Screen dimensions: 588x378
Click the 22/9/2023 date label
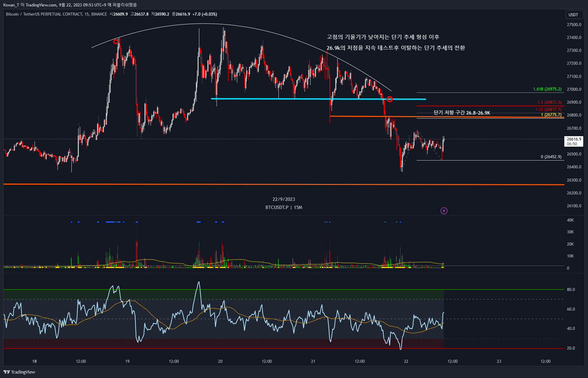coord(284,199)
